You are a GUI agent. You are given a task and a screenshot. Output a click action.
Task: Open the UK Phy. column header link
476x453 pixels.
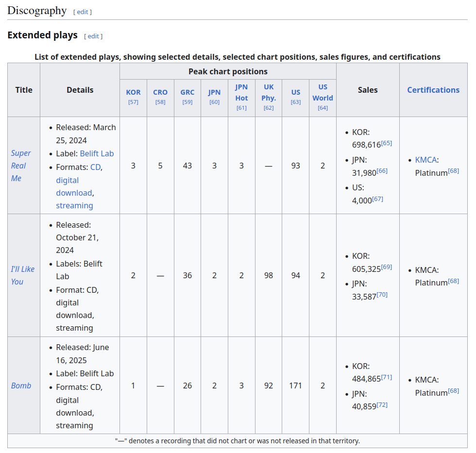point(269,93)
